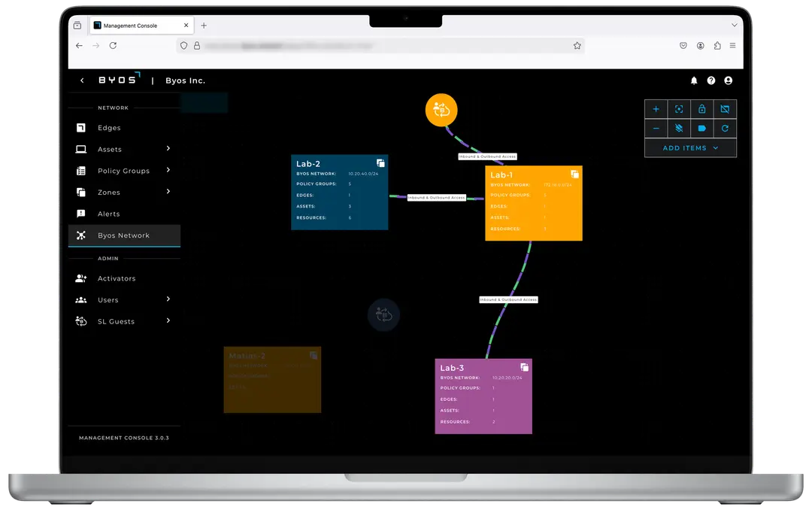This screenshot has width=812, height=510.
Task: Open the copy icon on Lab-1 card
Action: pos(575,175)
